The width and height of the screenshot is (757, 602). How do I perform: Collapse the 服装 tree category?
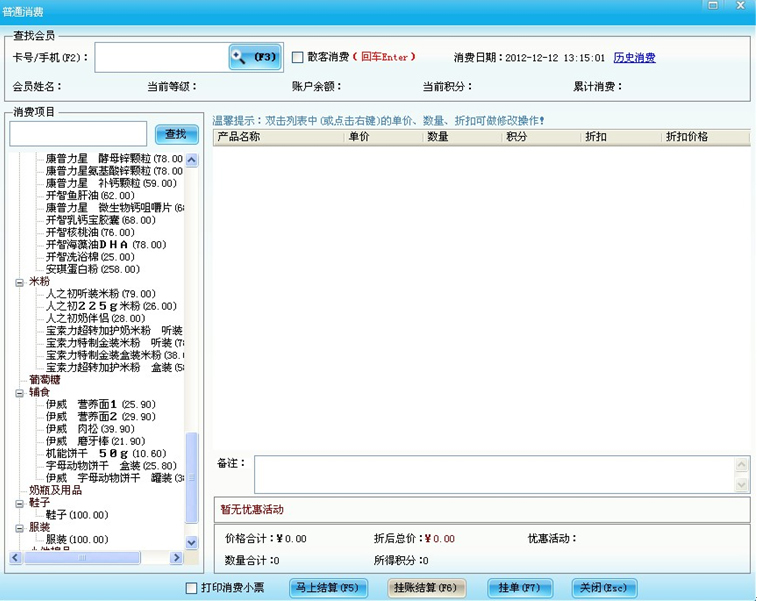19,528
